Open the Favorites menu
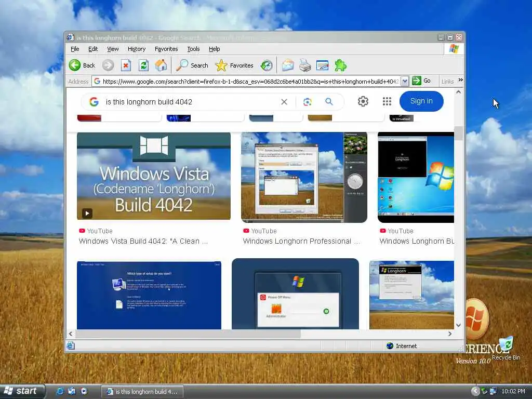The width and height of the screenshot is (532, 399). [166, 49]
